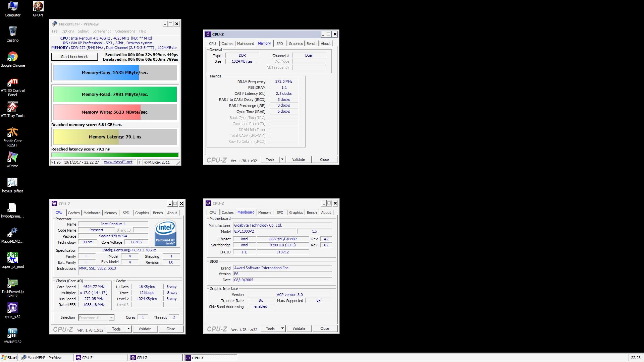The height and width of the screenshot is (362, 644).
Task: Click Validate in Memory CPU-Z window
Action: [x=299, y=160]
